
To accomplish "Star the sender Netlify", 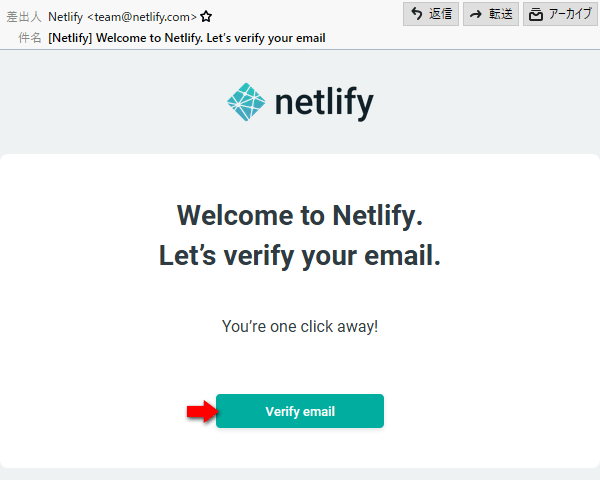I will click(x=206, y=17).
